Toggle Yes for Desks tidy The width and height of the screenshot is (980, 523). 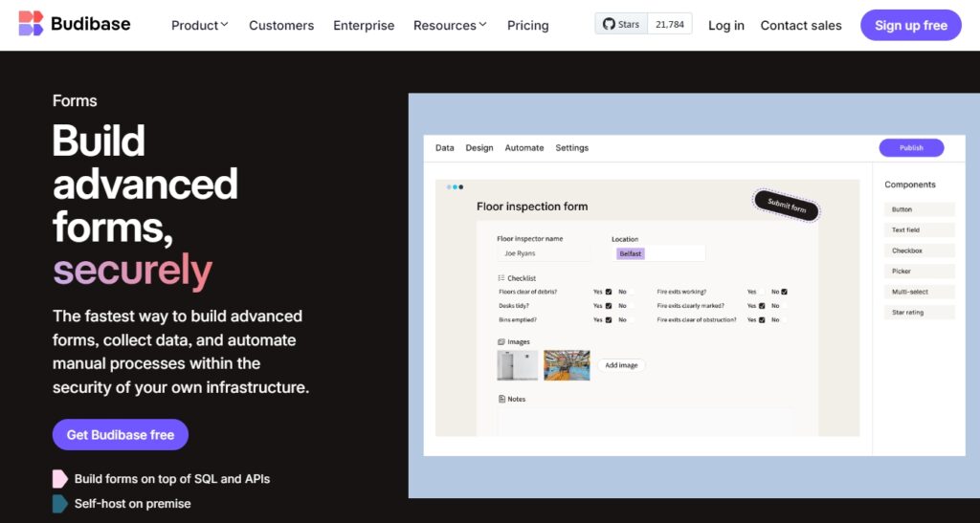point(609,306)
